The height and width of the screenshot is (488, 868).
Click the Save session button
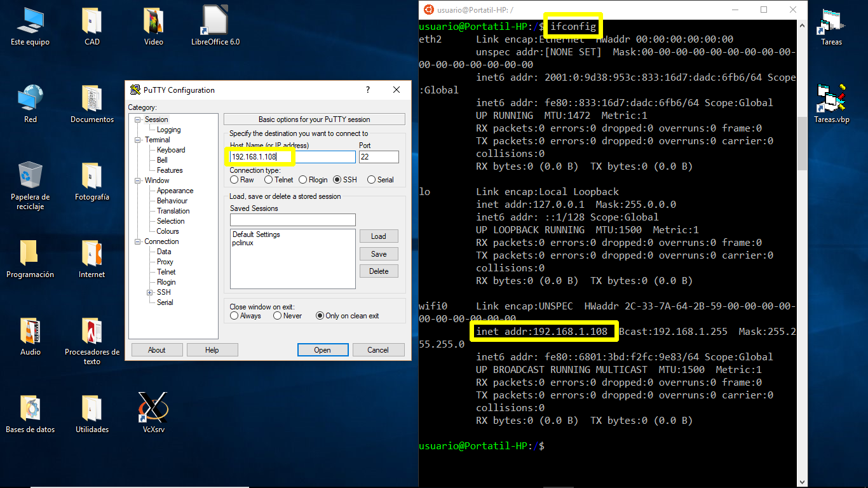pyautogui.click(x=379, y=254)
